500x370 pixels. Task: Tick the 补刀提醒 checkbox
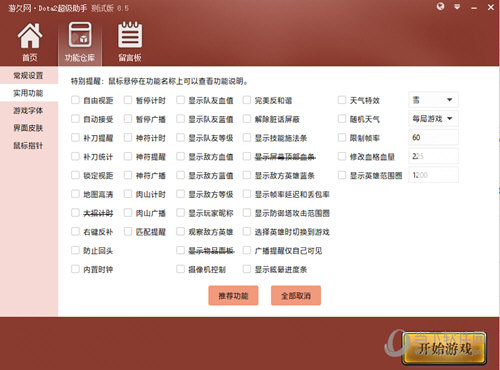click(75, 137)
